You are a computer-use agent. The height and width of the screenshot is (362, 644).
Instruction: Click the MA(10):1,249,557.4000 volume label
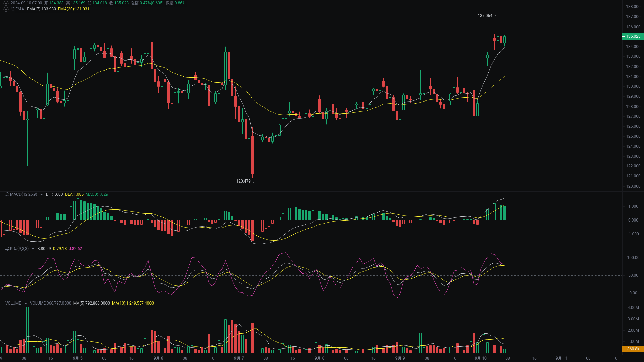pos(133,303)
